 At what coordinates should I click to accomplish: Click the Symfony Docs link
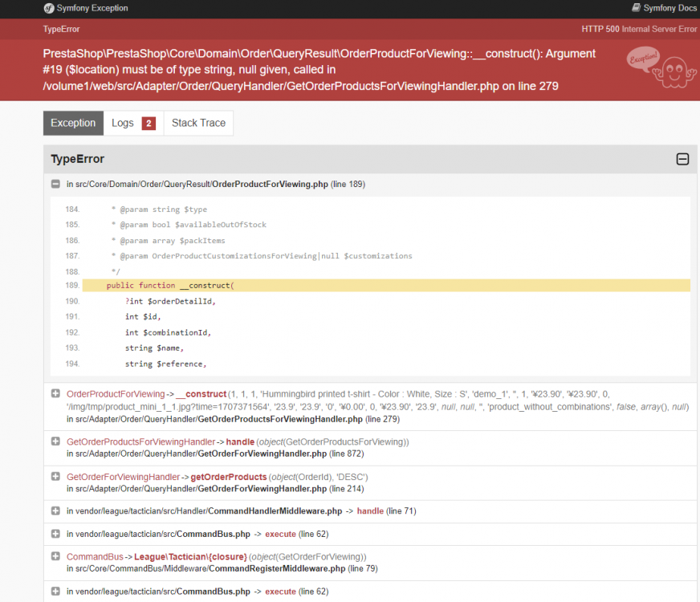point(669,8)
